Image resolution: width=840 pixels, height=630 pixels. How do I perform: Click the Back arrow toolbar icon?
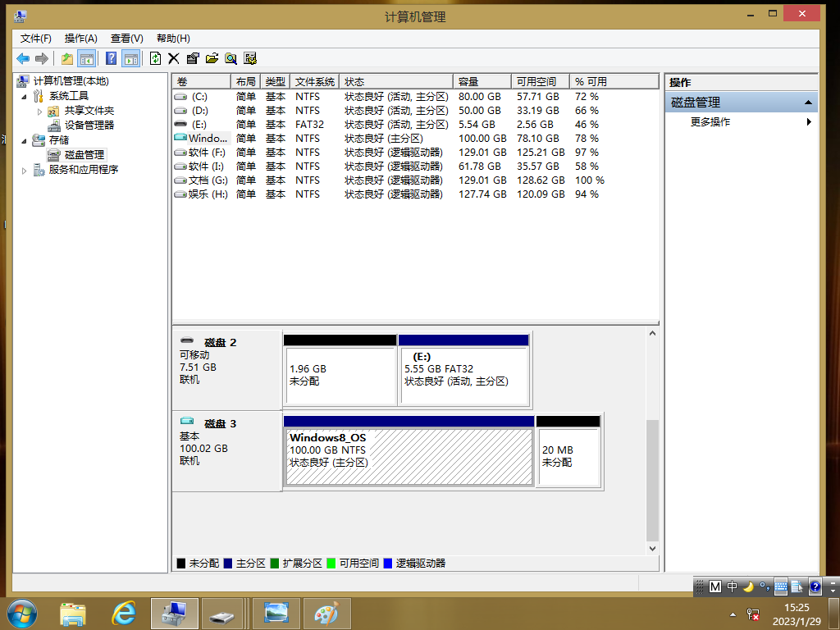23,58
